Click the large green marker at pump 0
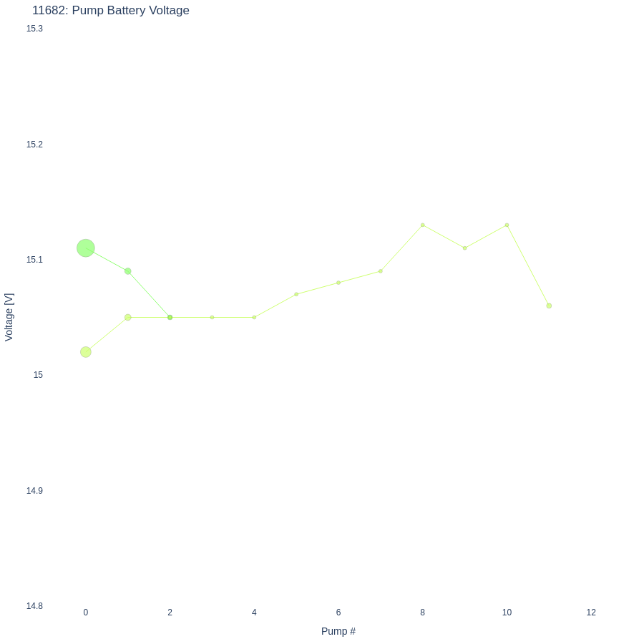The height and width of the screenshot is (644, 644). (86, 248)
